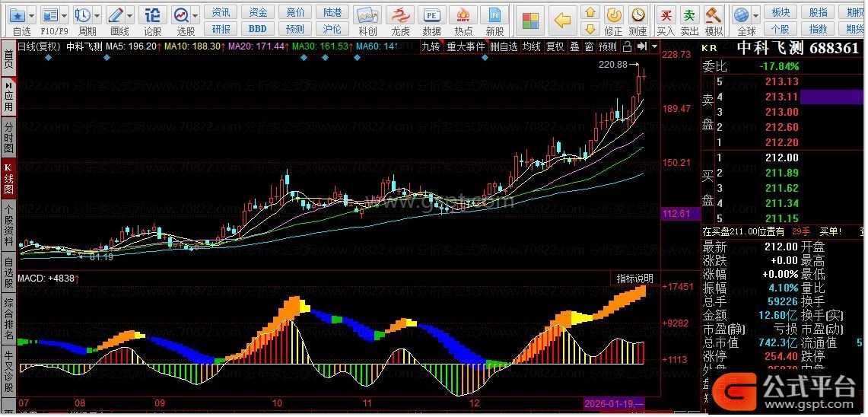Expand the 全球 global markets dropdown arrow
The image size is (868, 417).
point(755,15)
